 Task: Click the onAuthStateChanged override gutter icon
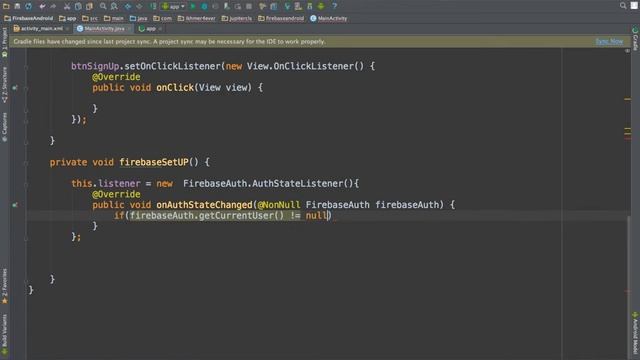tap(15, 205)
